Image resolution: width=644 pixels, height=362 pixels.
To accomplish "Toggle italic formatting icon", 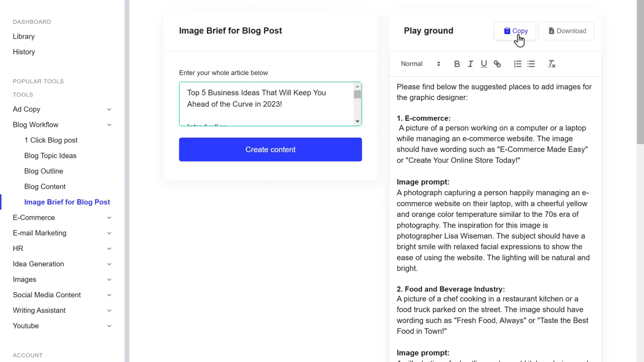I will click(470, 64).
